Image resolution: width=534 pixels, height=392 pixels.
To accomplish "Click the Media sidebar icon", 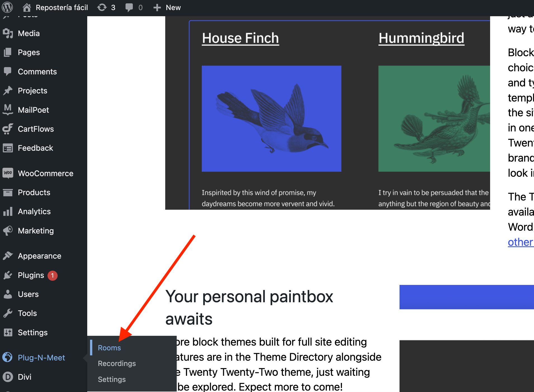I will pyautogui.click(x=8, y=33).
